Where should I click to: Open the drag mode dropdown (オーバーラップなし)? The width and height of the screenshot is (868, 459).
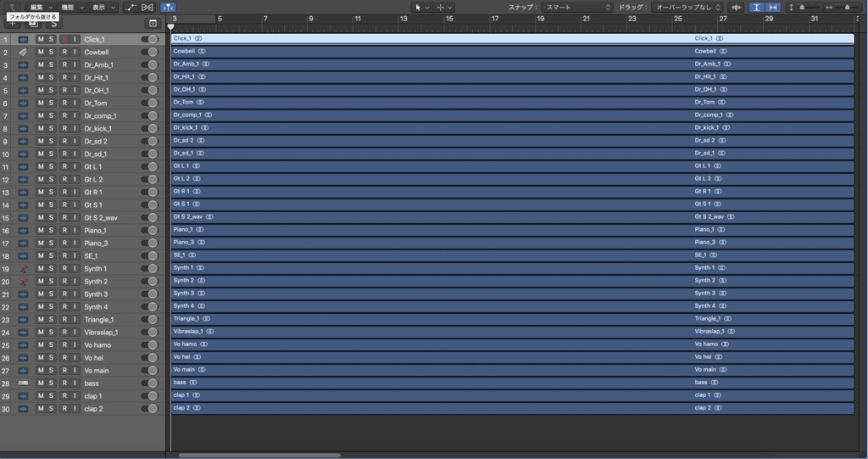tap(687, 7)
